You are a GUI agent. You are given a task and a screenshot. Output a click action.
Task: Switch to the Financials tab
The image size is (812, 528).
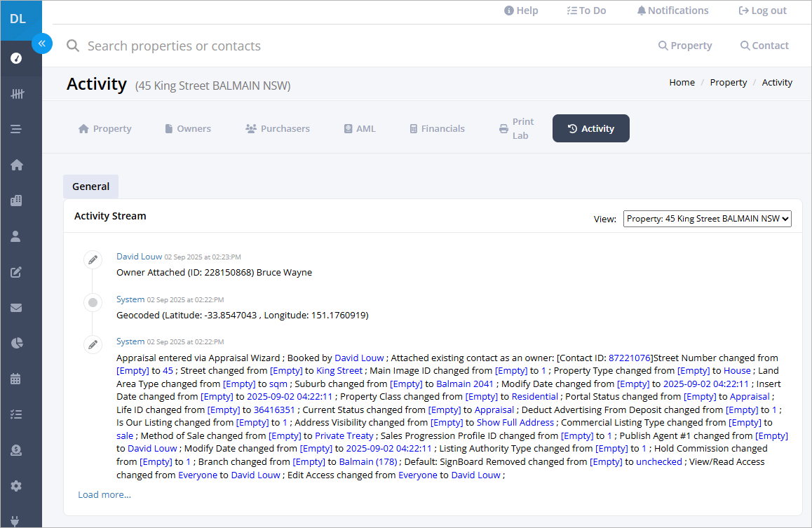pyautogui.click(x=437, y=128)
